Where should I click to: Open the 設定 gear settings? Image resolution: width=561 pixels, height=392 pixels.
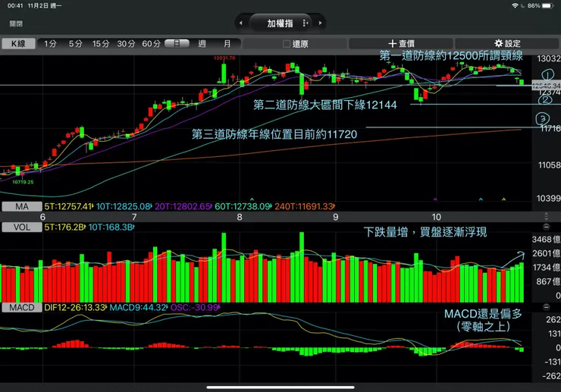[507, 44]
